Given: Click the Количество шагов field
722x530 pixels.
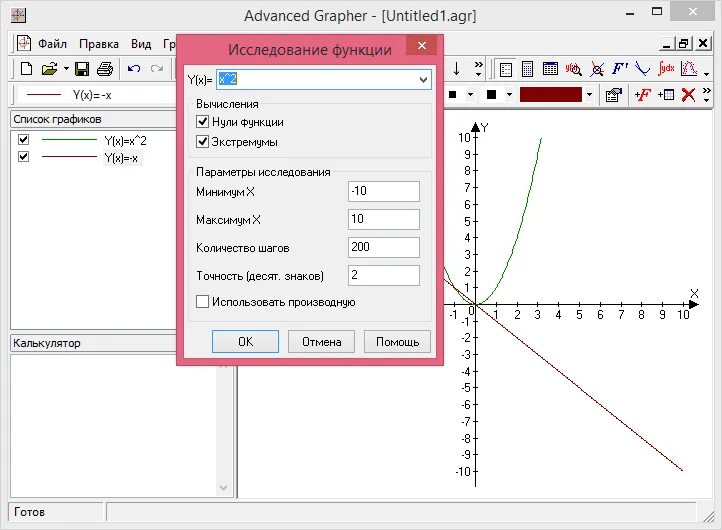Looking at the screenshot, I should [x=384, y=247].
